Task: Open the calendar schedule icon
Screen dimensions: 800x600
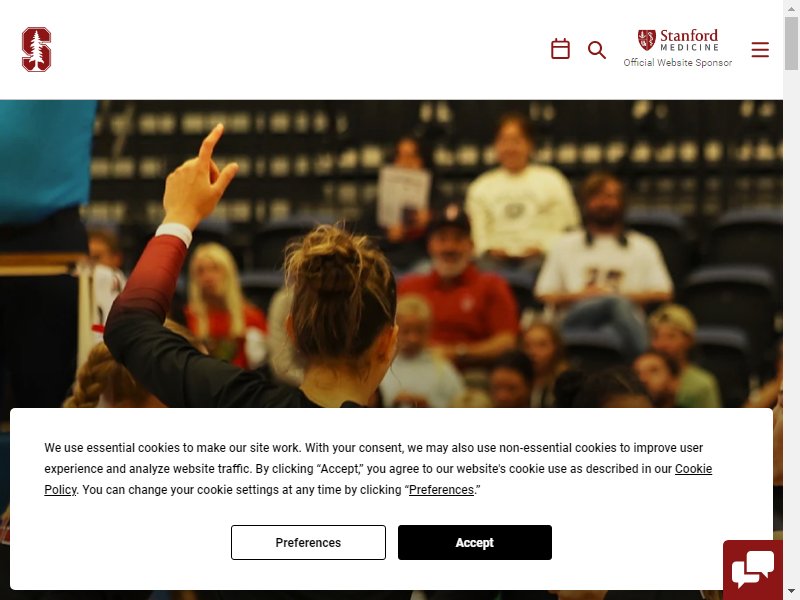Action: tap(560, 49)
